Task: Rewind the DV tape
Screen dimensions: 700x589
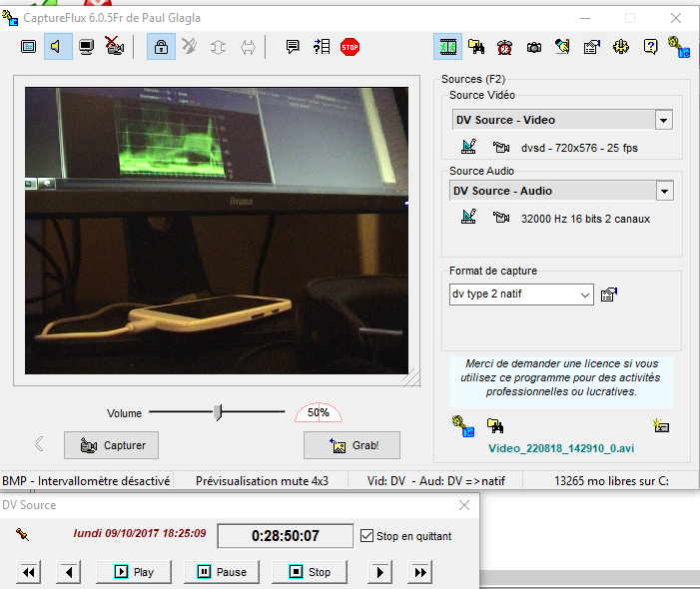Action: click(x=29, y=572)
